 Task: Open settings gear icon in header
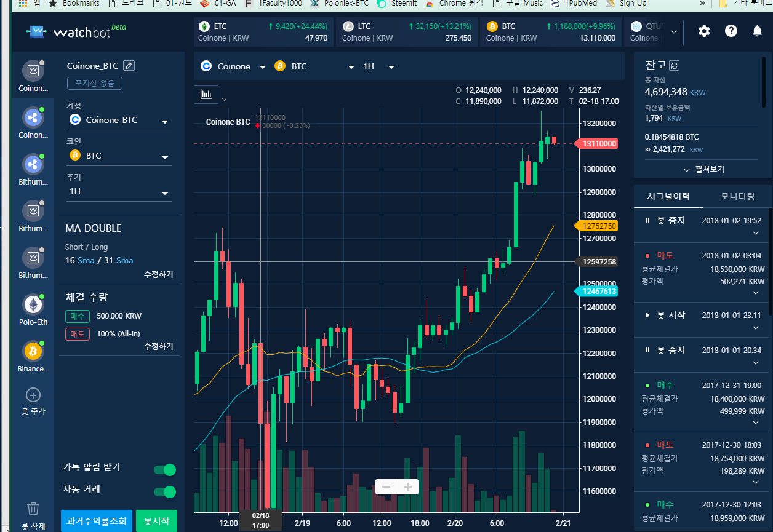click(x=704, y=31)
